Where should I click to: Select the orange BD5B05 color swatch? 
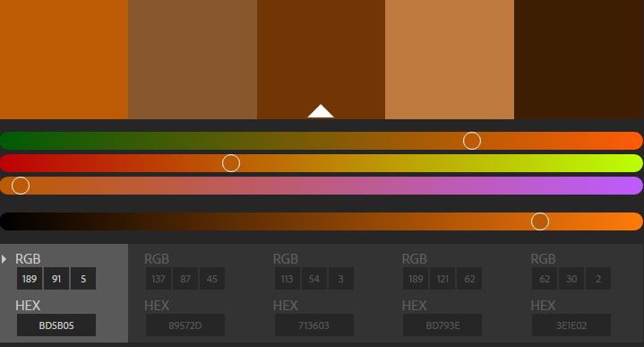[64, 59]
